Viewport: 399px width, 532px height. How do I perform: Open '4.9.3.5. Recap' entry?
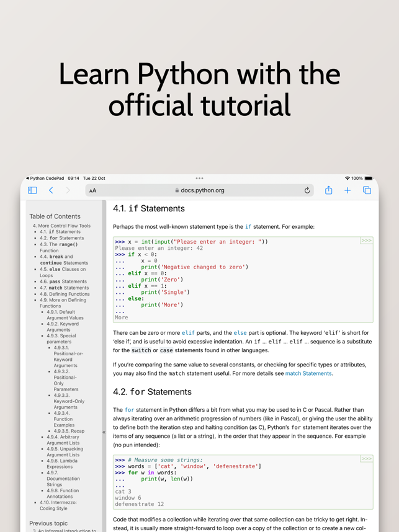coord(69,431)
